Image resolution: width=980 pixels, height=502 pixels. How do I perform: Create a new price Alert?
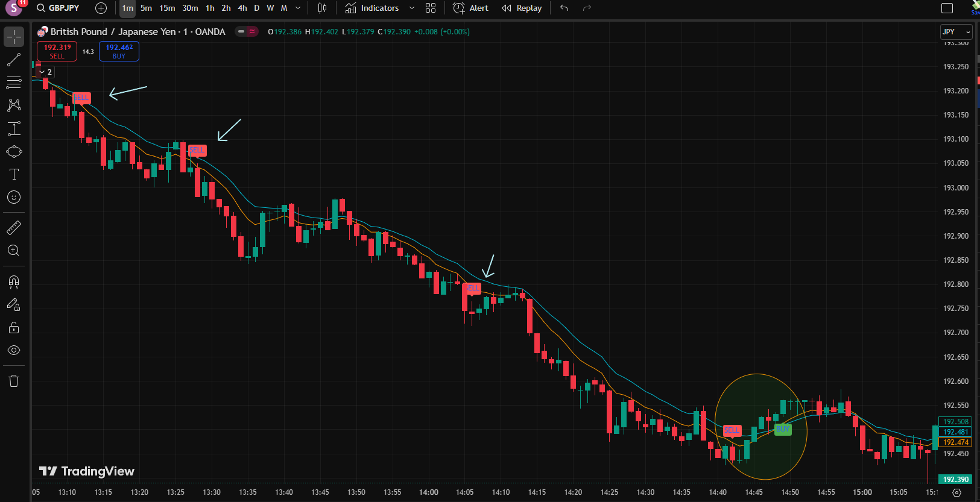[471, 8]
